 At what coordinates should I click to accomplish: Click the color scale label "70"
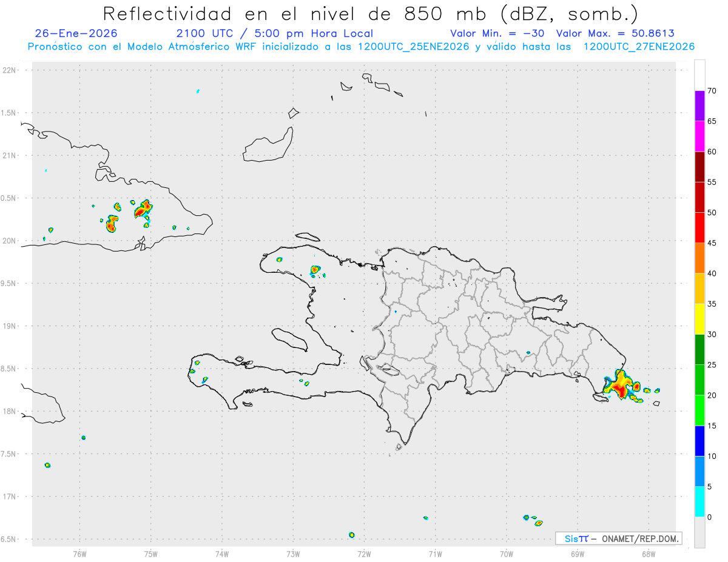coord(712,91)
